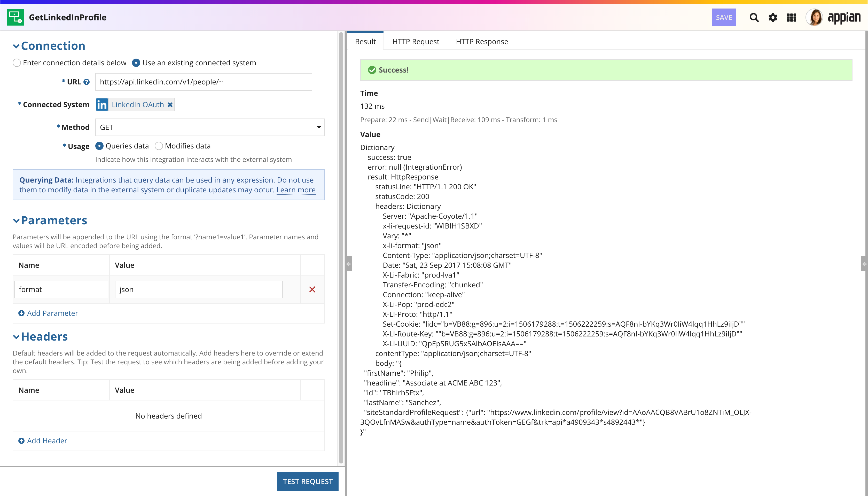This screenshot has height=496, width=868.
Task: Click the right edge pane arrow handle
Action: [x=864, y=264]
